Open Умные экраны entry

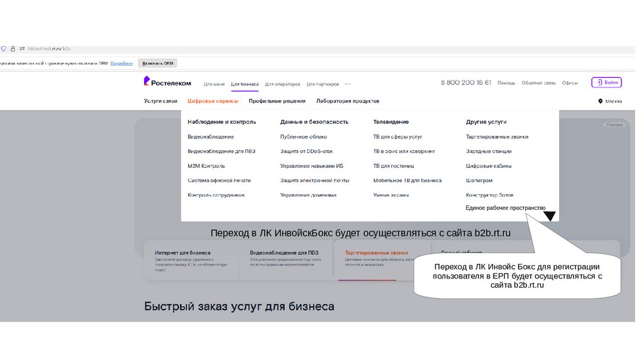click(391, 195)
